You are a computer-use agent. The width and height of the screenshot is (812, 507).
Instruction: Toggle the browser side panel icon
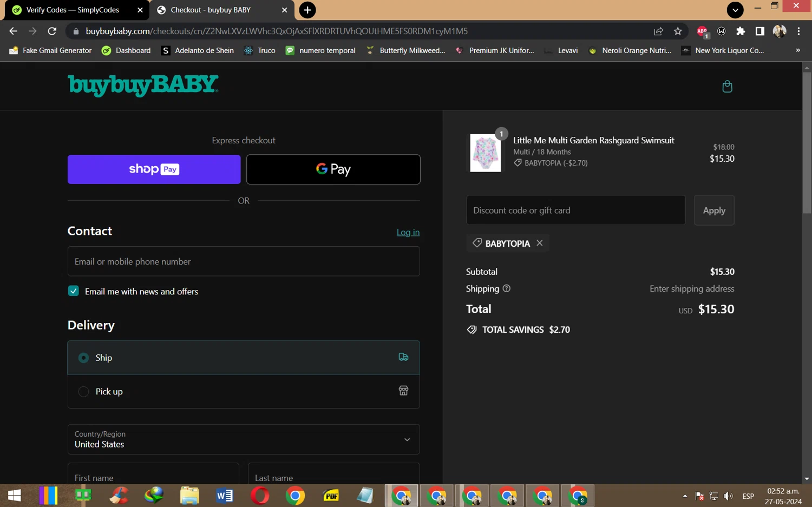pyautogui.click(x=760, y=31)
